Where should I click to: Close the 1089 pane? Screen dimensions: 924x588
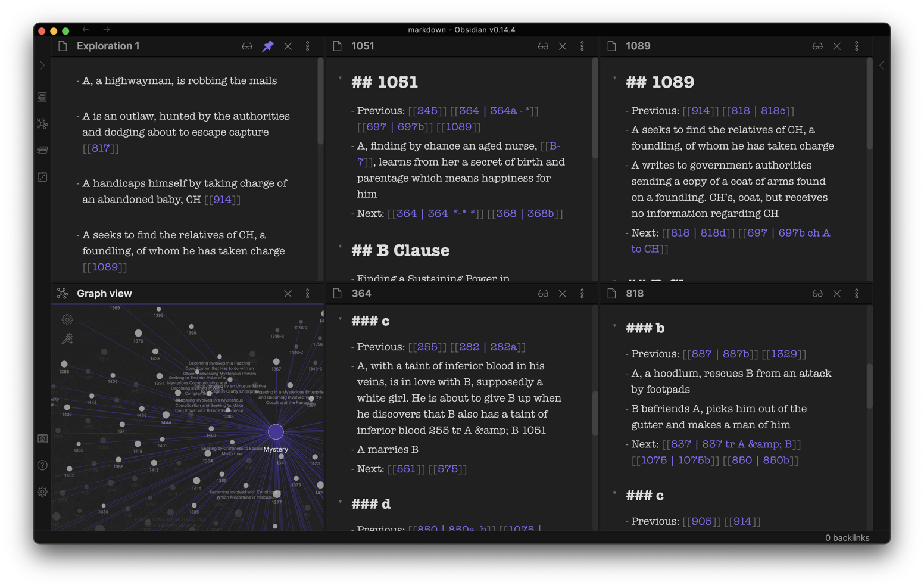[x=837, y=46]
